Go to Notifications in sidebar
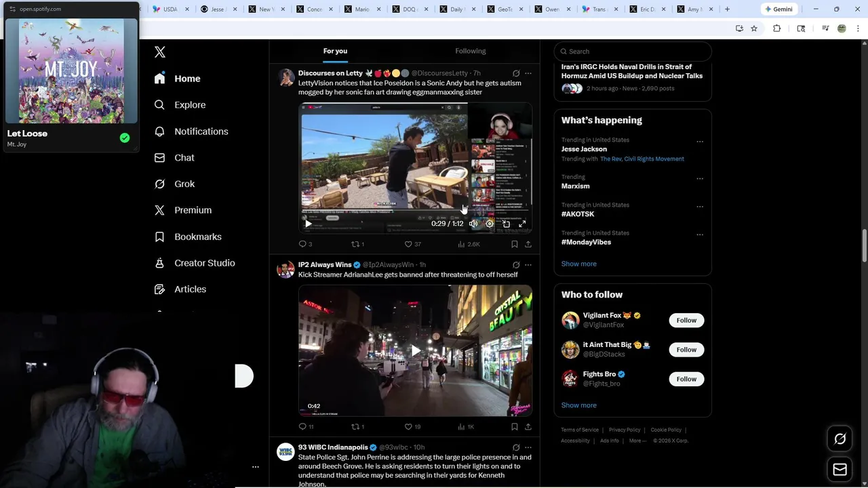The image size is (868, 488). pos(191,131)
